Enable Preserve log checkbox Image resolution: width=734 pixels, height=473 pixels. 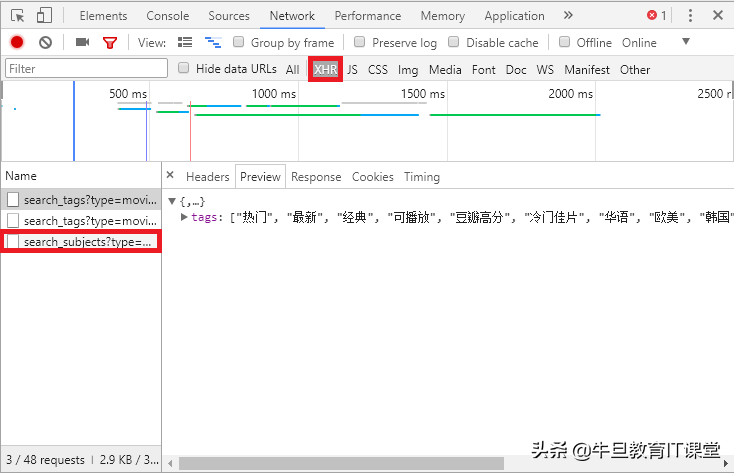(360, 42)
